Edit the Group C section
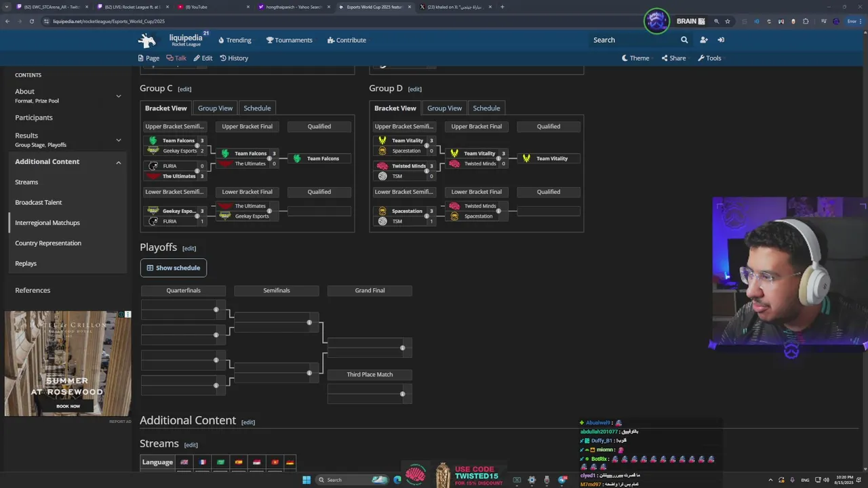Image resolution: width=868 pixels, height=488 pixels. coord(184,89)
